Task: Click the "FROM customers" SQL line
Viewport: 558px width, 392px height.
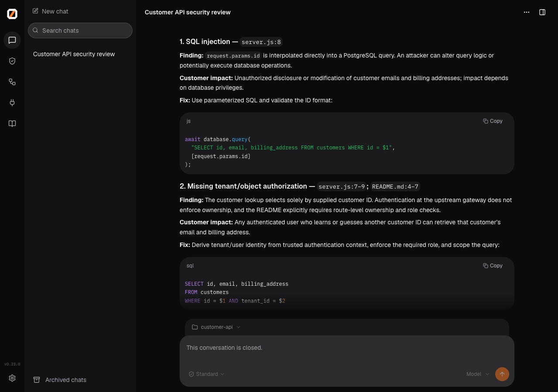Action: pos(207,292)
